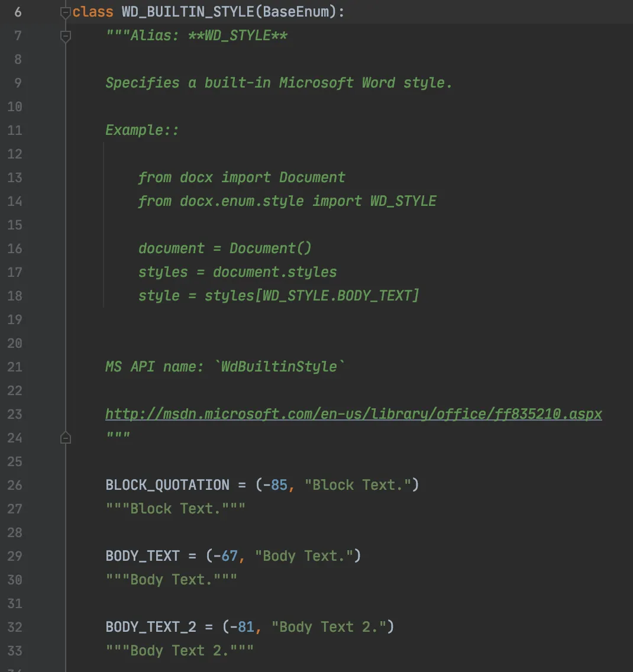Click line number 6 in the gutter
Image resolution: width=633 pixels, height=672 pixels.
pos(18,12)
